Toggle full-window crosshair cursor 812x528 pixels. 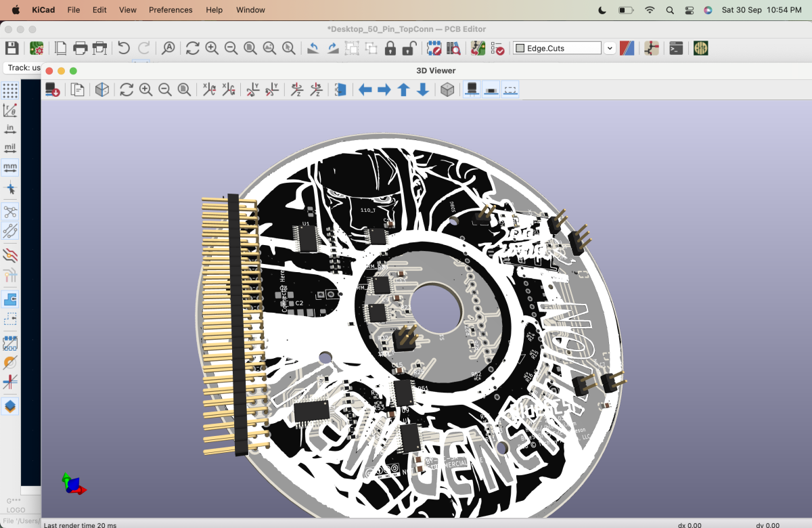[10, 188]
